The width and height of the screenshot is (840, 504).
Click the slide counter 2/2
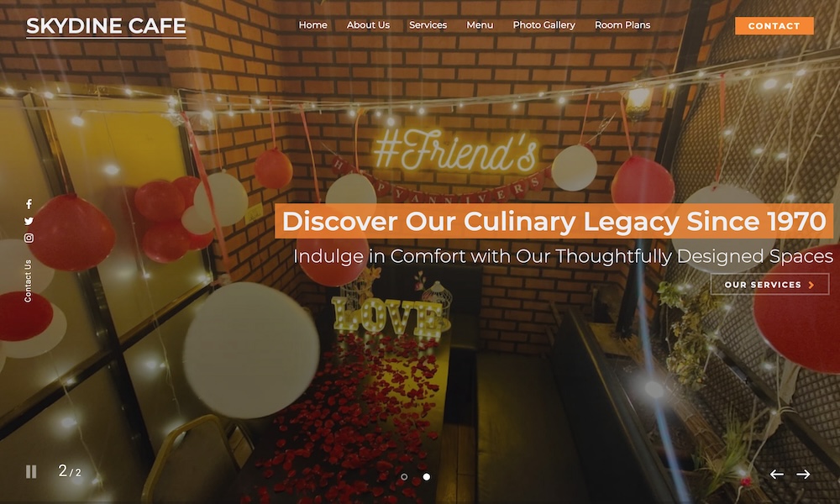(70, 470)
